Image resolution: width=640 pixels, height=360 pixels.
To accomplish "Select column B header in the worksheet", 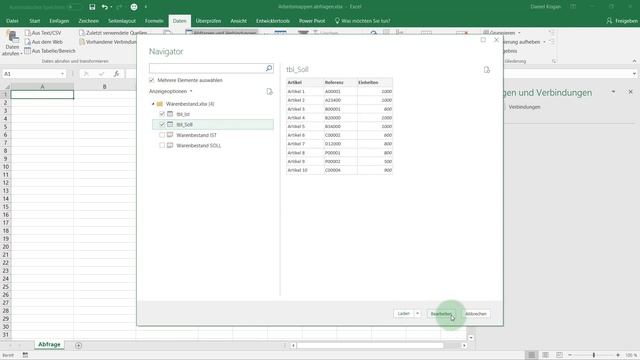I will (104, 87).
